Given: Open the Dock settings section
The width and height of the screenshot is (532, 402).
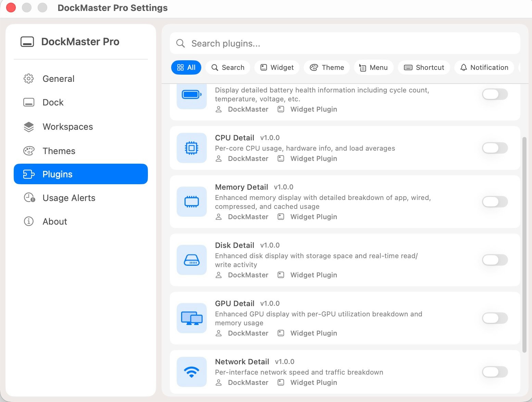Looking at the screenshot, I should click(80, 102).
